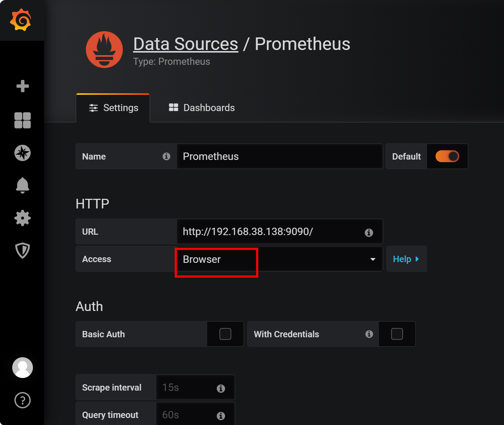This screenshot has width=504, height=425.
Task: Click the Prometheus page title text
Action: click(x=303, y=44)
